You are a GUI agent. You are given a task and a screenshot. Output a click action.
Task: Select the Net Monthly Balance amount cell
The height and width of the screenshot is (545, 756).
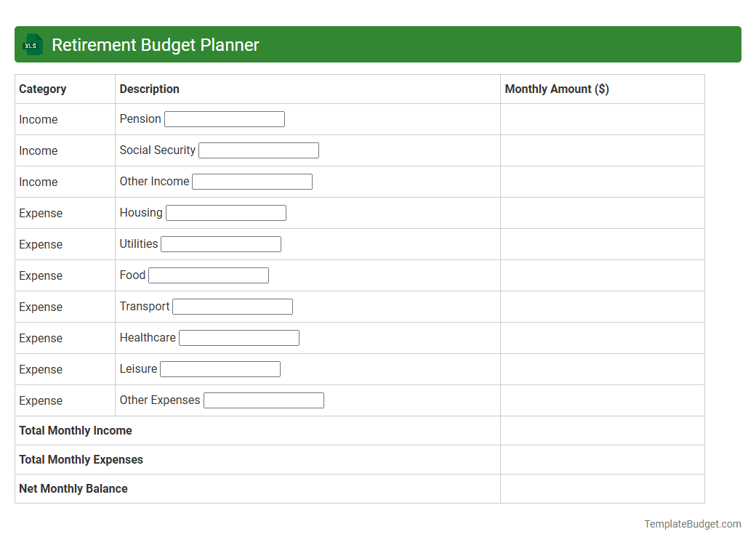(602, 488)
